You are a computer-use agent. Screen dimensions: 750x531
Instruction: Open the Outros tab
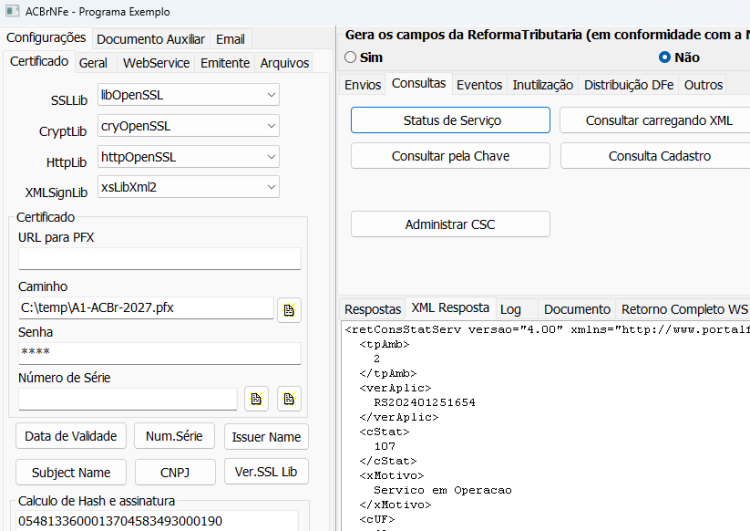pyautogui.click(x=703, y=85)
